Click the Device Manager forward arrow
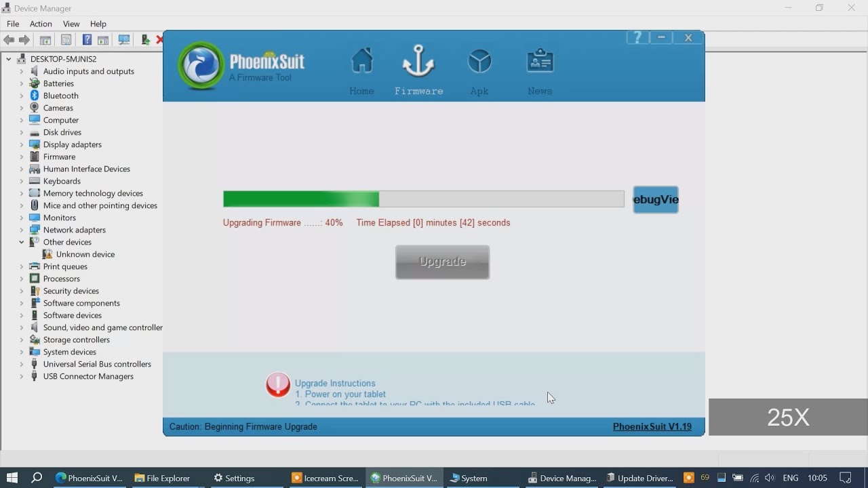Image resolution: width=868 pixels, height=488 pixels. (x=24, y=40)
